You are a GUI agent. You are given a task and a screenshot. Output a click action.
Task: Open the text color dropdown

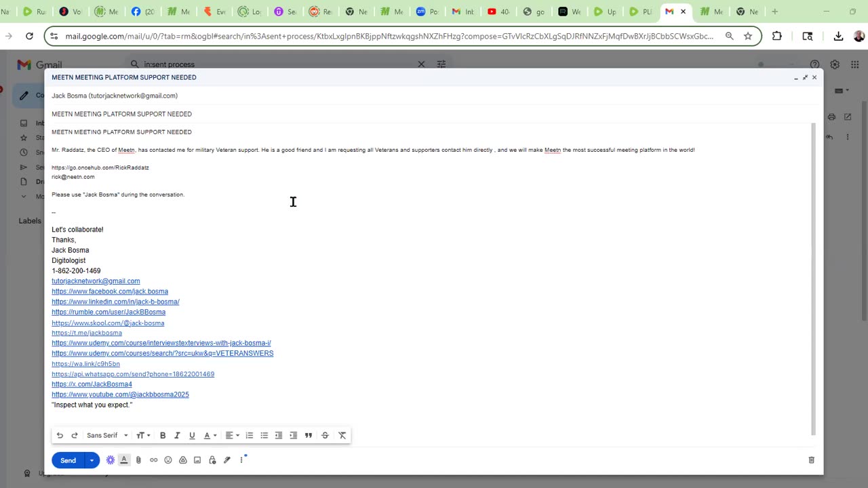pyautogui.click(x=210, y=435)
